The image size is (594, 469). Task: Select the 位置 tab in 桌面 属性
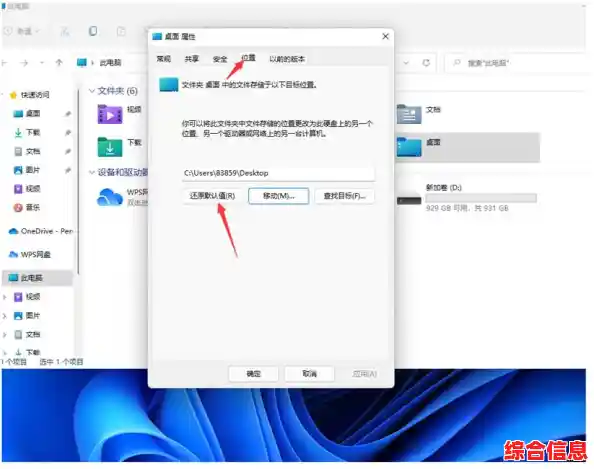(249, 58)
